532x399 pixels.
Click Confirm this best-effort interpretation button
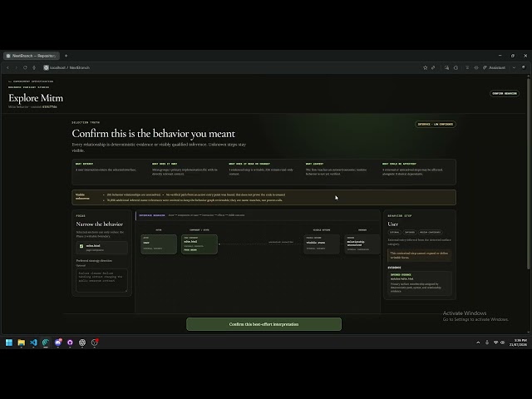click(264, 324)
